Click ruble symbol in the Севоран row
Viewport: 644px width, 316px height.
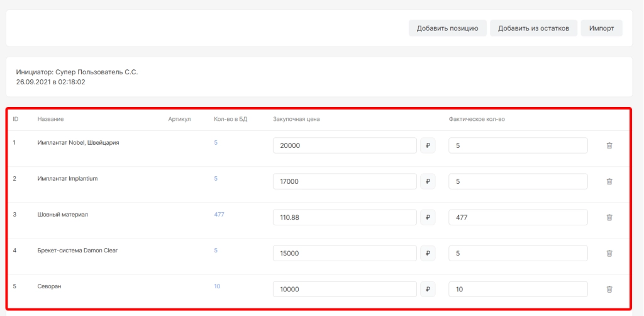click(x=428, y=289)
